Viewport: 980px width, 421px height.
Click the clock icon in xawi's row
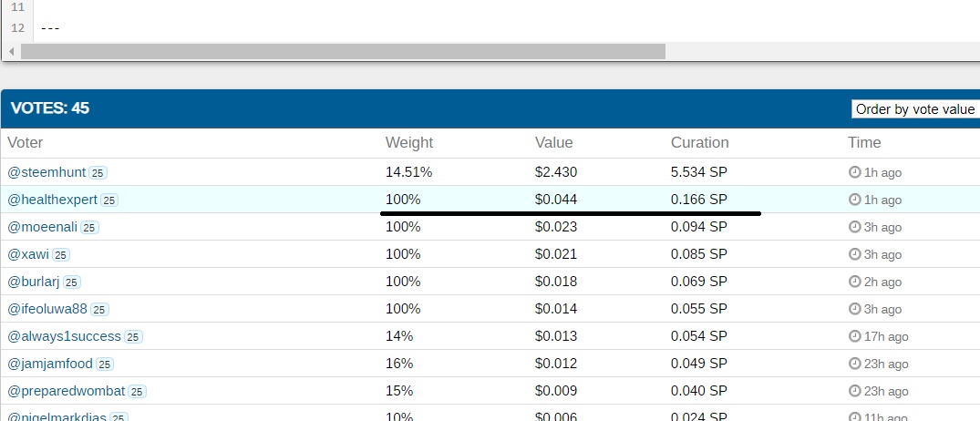854,254
